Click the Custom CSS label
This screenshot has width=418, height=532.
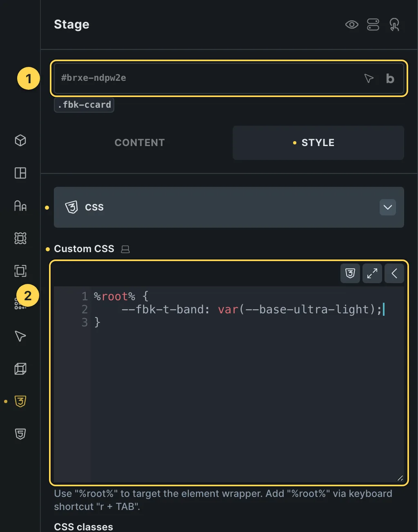point(84,249)
